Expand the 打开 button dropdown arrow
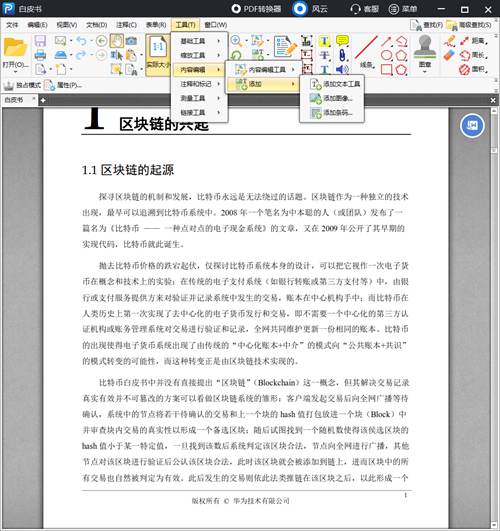Screen dimensions: 500x531 tap(15, 72)
